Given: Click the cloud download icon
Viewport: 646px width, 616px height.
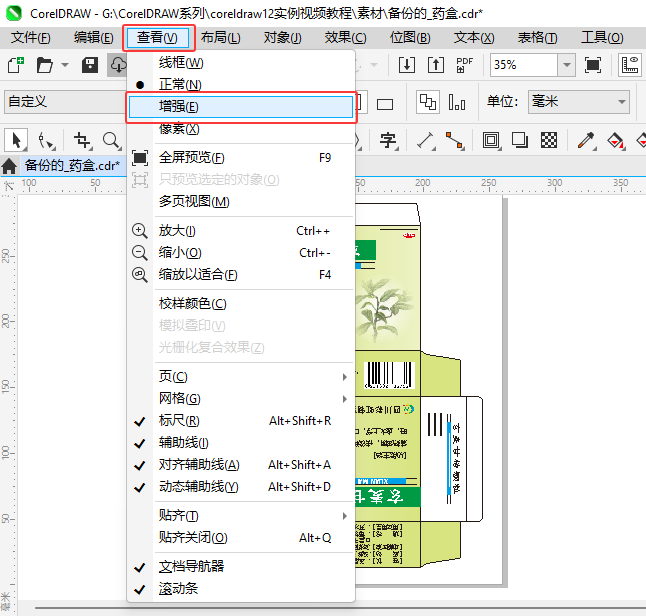Looking at the screenshot, I should point(117,65).
